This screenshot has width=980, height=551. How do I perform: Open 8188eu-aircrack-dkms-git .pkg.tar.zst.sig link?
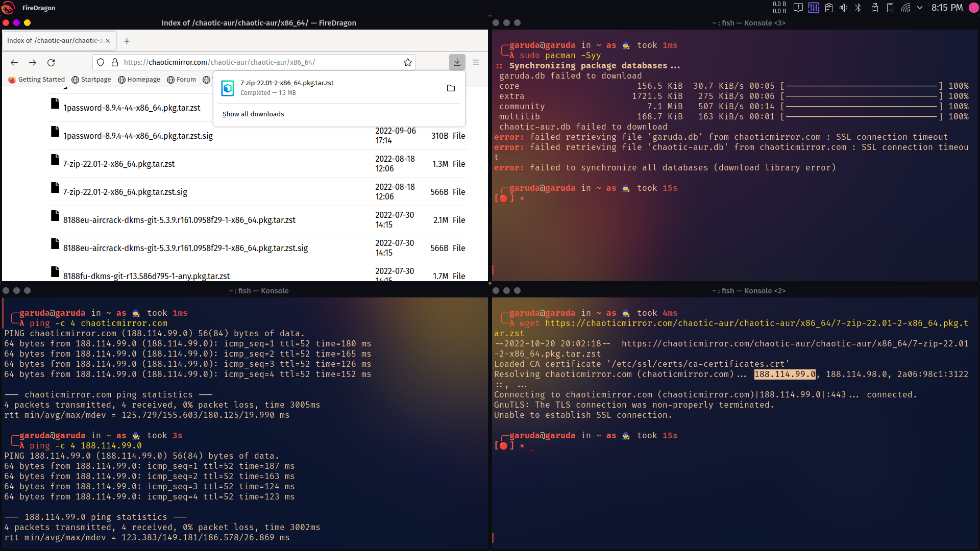point(186,248)
